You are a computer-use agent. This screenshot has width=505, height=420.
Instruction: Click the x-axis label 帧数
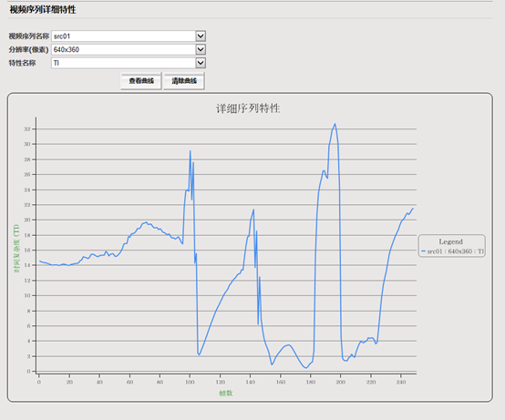226,393
